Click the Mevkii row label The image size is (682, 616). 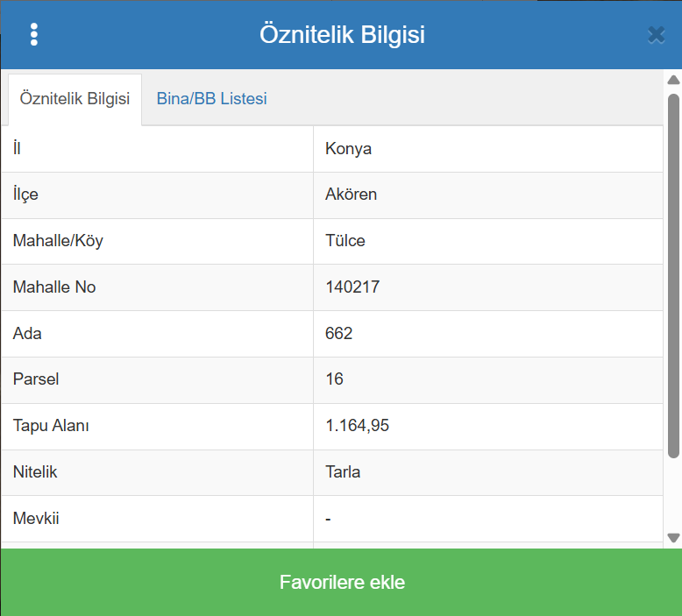(x=36, y=519)
